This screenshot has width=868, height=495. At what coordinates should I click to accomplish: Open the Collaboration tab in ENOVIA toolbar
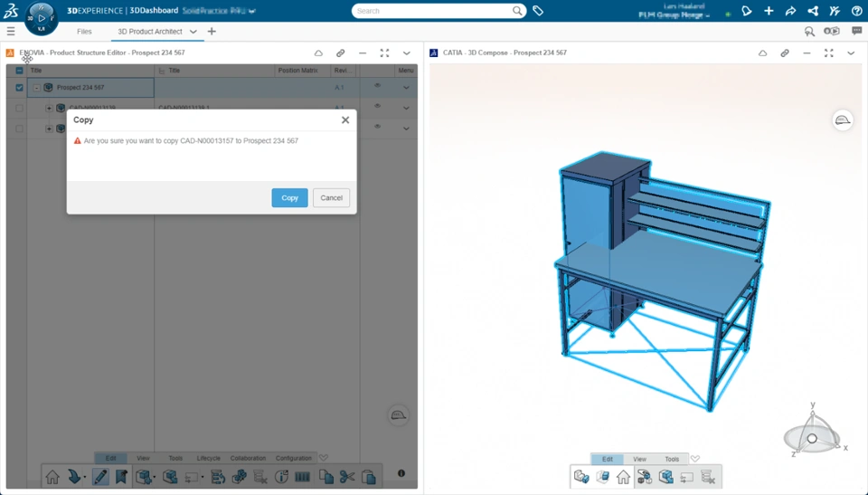pyautogui.click(x=248, y=459)
